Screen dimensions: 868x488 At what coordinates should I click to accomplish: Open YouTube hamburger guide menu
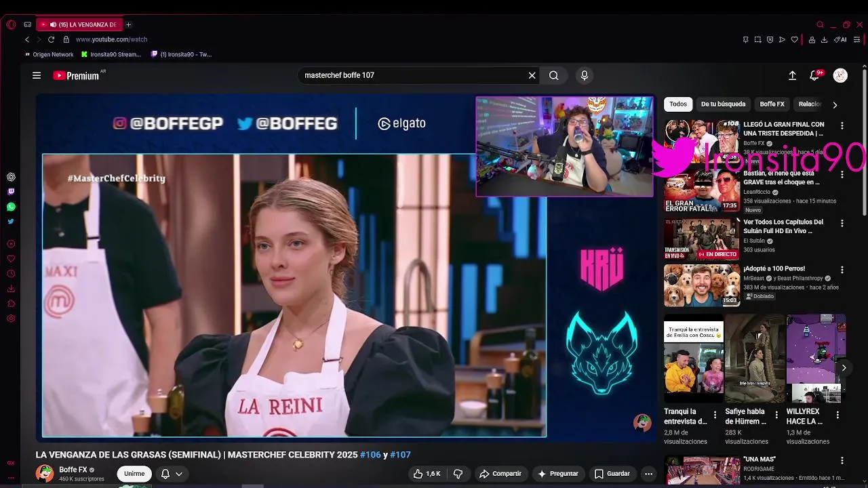click(x=37, y=75)
